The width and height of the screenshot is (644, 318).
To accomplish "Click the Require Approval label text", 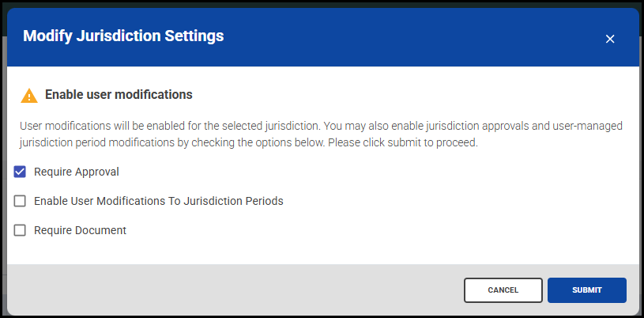I will 77,172.
